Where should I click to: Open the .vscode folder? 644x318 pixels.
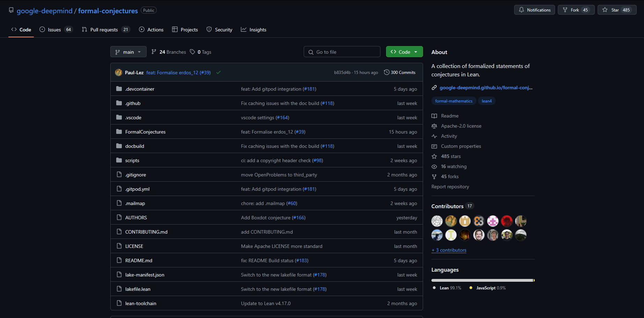click(x=133, y=118)
